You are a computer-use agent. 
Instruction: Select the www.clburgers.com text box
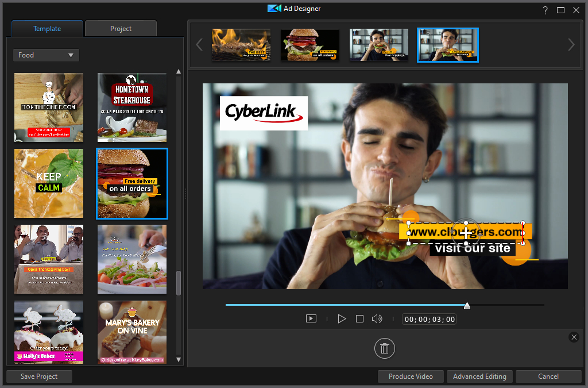point(465,233)
